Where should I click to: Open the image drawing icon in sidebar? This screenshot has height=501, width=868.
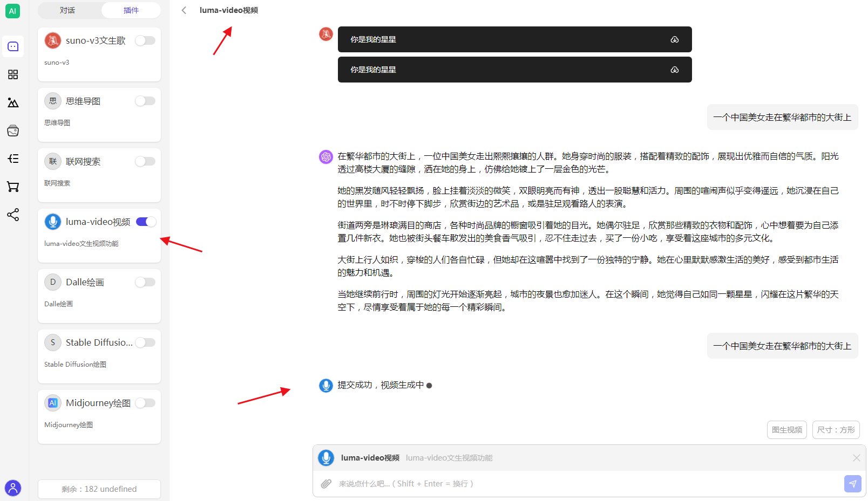tap(13, 102)
